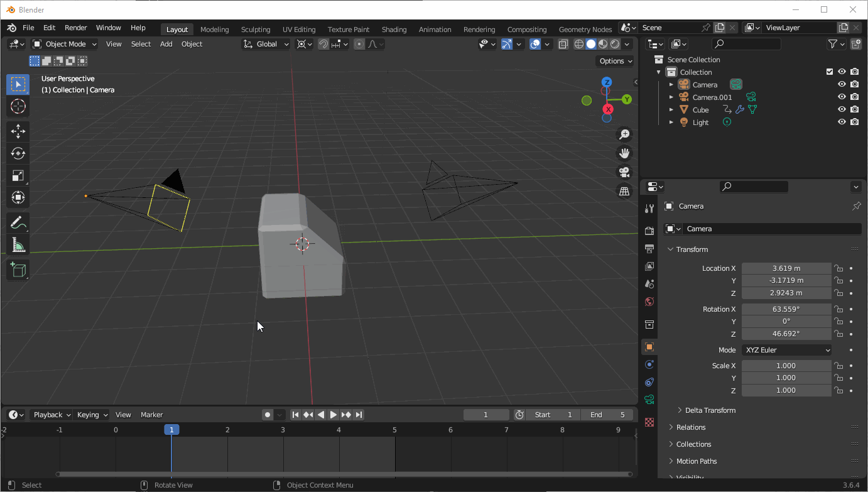Click the End frame field showing 5
Screen dimensions: 868x492
(607, 414)
